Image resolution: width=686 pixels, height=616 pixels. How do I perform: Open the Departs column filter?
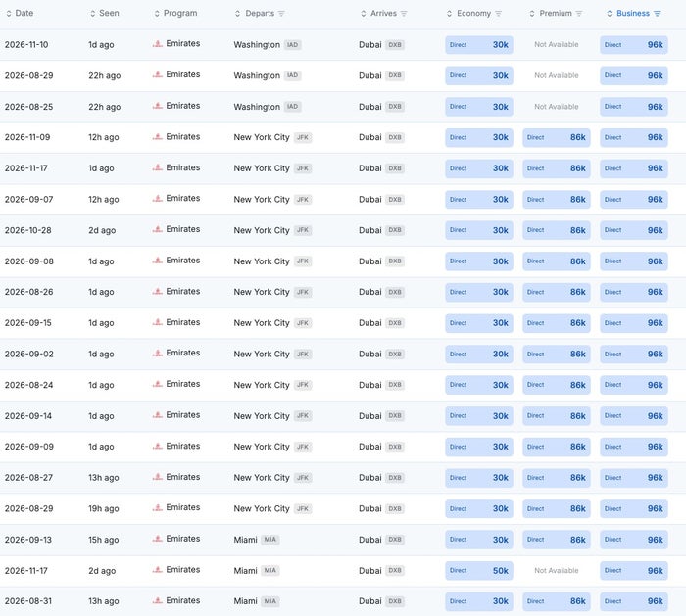281,14
